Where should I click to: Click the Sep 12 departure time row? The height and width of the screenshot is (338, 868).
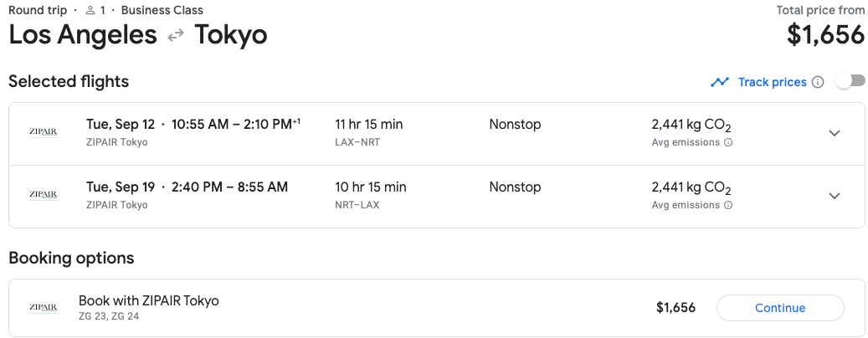(x=193, y=125)
